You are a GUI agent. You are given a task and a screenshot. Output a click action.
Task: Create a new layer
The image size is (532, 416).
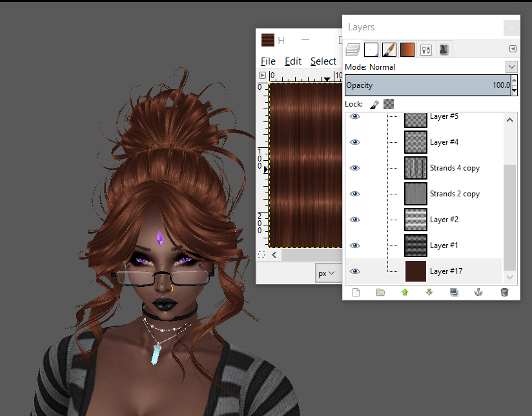tap(356, 293)
